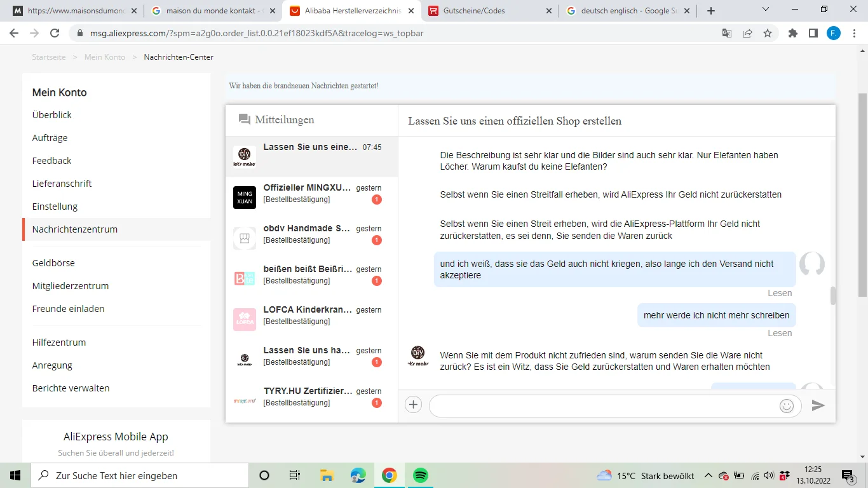Bookmark this page with the star icon

click(768, 33)
